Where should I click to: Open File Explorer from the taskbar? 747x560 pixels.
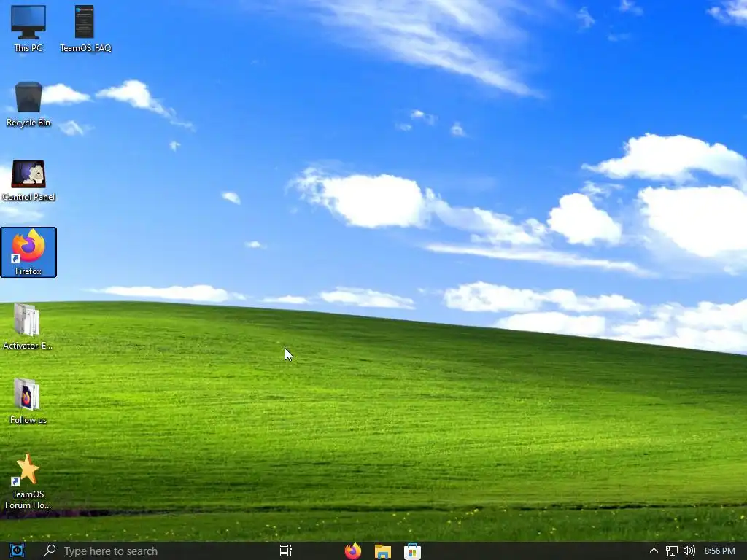click(x=382, y=551)
